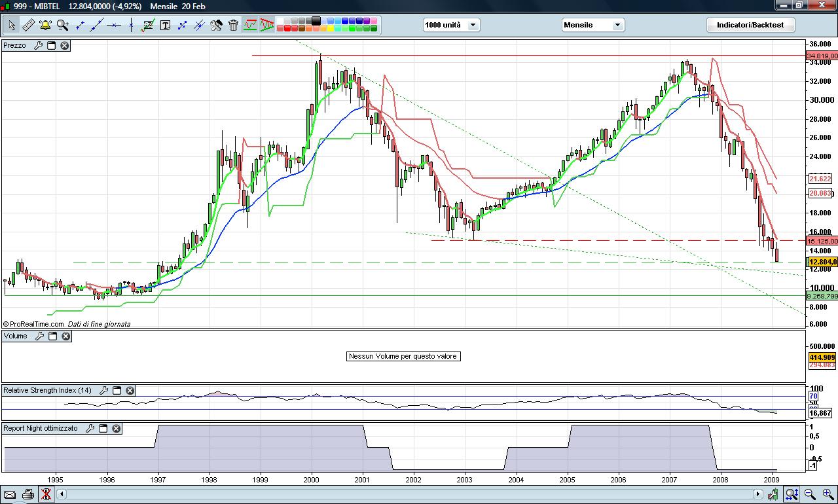The height and width of the screenshot is (504, 838).
Task: Open the 1000 unità dropdown
Action: click(451, 25)
